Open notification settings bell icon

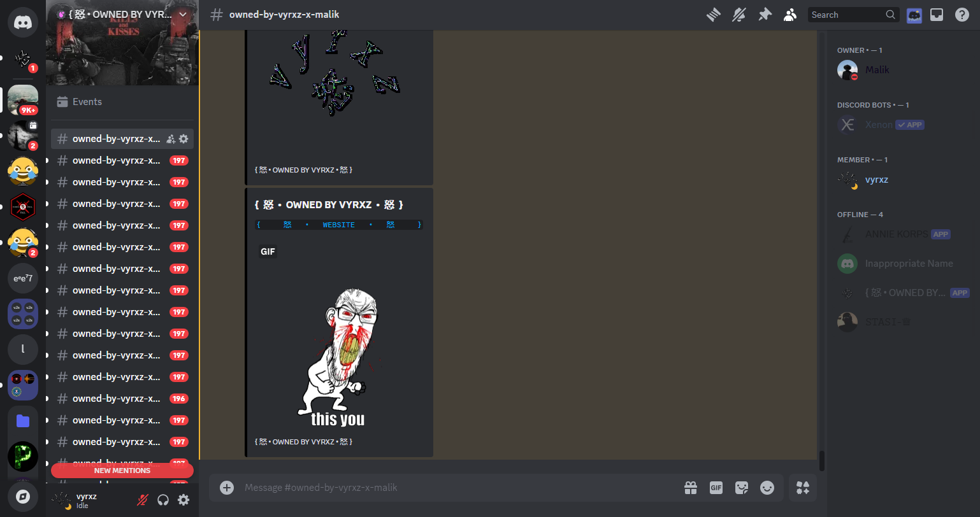click(x=739, y=15)
